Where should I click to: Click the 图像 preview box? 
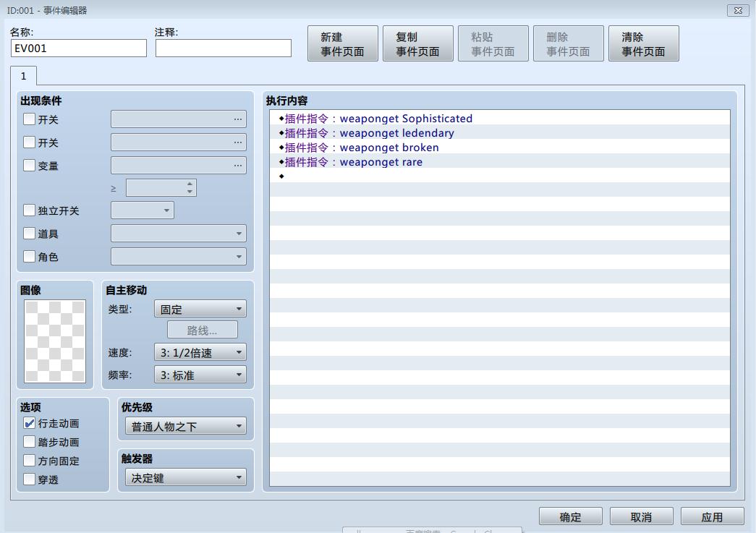[55, 341]
